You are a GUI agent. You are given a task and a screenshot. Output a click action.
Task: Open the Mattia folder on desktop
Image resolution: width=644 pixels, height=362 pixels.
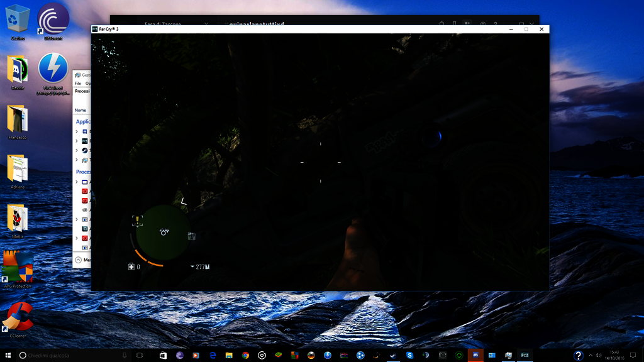click(x=17, y=221)
